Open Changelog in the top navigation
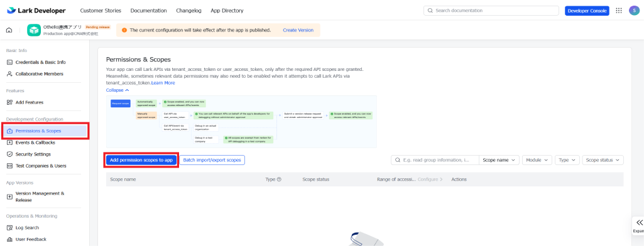This screenshot has width=644, height=246. point(188,11)
